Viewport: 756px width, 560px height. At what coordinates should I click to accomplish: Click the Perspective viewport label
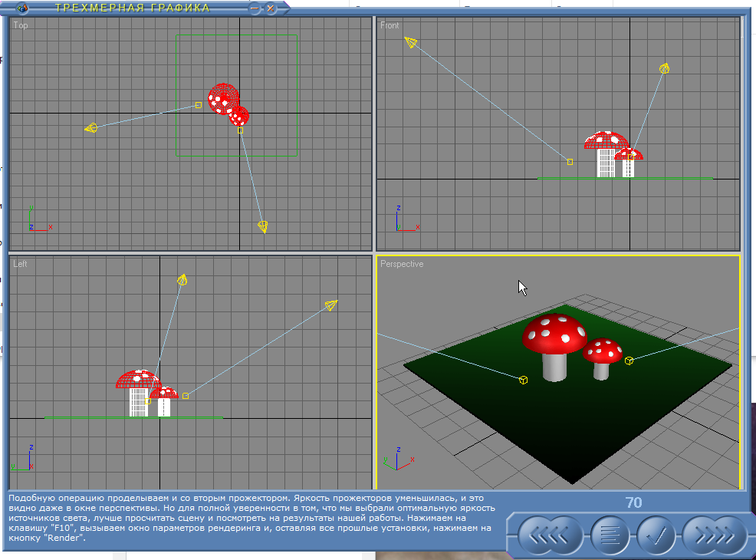coord(402,264)
